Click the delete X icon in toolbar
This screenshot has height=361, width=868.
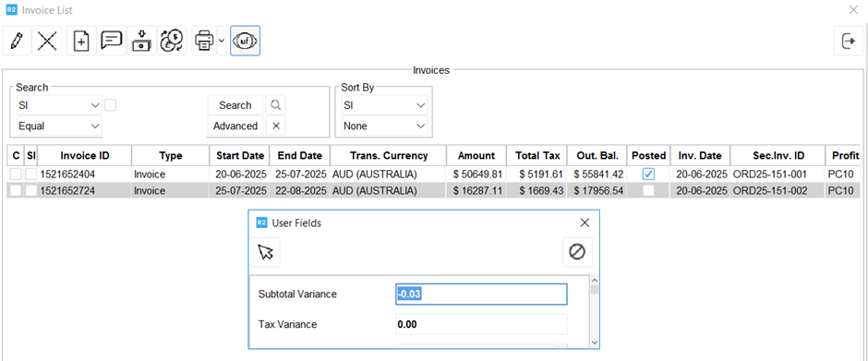click(x=47, y=41)
